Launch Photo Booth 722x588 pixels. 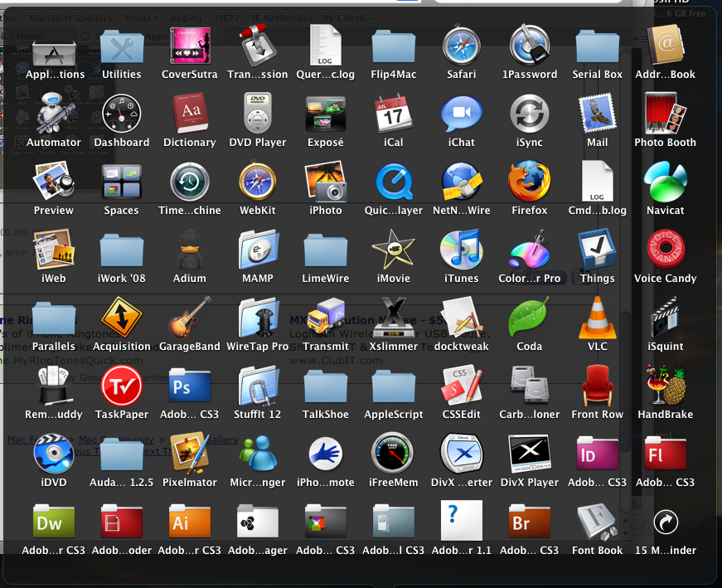point(666,114)
